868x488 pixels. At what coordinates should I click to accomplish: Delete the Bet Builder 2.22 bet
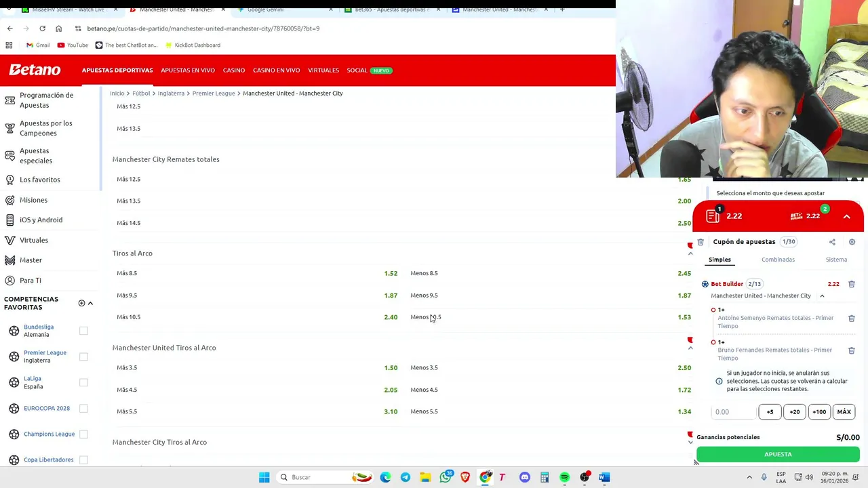click(x=852, y=284)
